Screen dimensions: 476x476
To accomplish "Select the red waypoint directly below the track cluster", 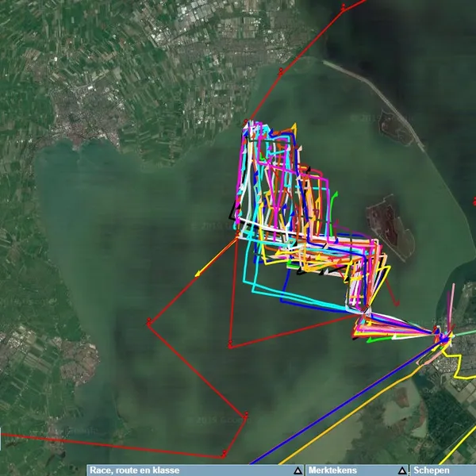I will pos(230,345).
